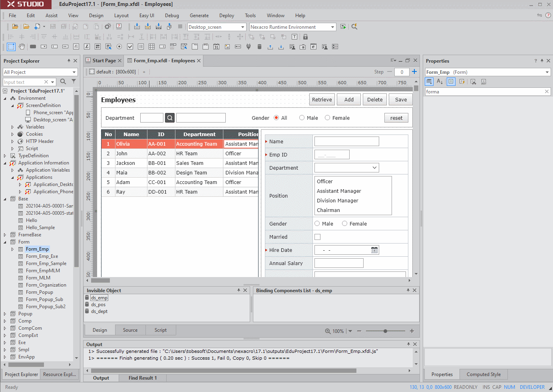Image resolution: width=553 pixels, height=392 pixels.
Task: Click the department search magnifier button
Action: click(x=170, y=118)
